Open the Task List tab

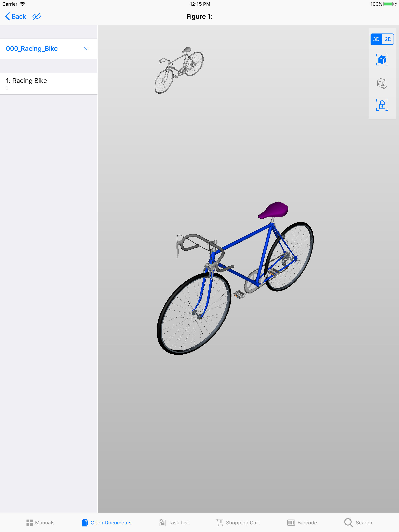[174, 523]
